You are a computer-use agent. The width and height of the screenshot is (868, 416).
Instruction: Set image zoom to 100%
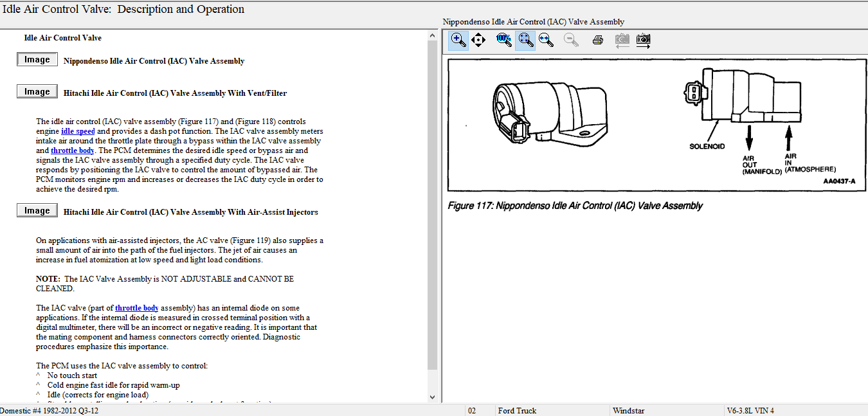(x=503, y=40)
